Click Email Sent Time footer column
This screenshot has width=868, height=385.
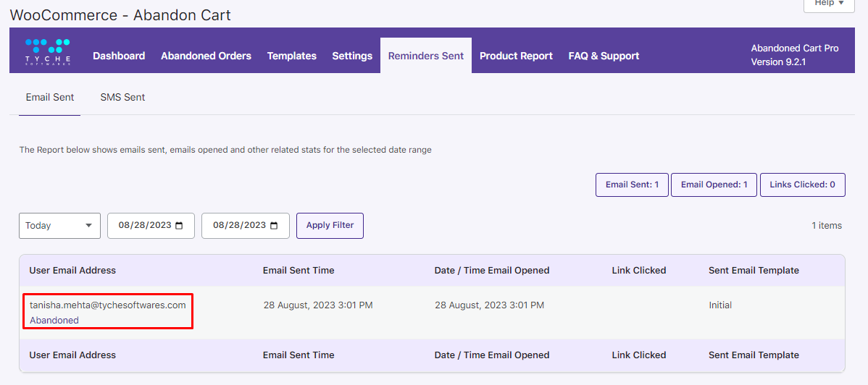(x=299, y=355)
